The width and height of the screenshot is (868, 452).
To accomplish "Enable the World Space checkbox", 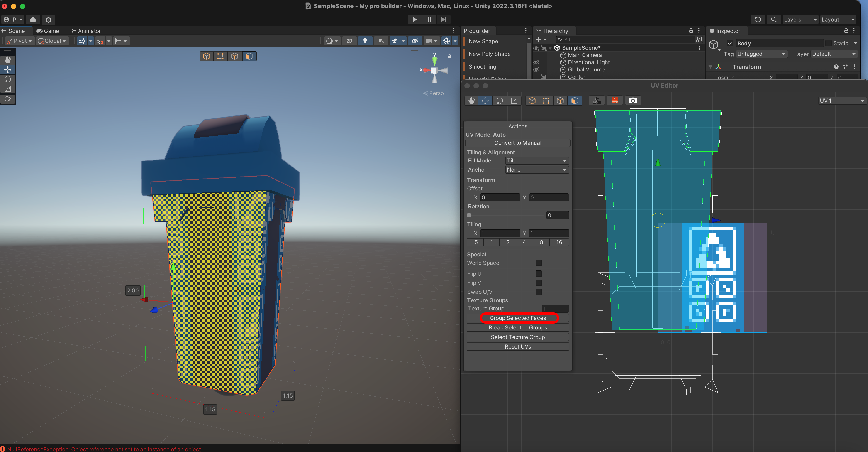I will click(x=539, y=263).
